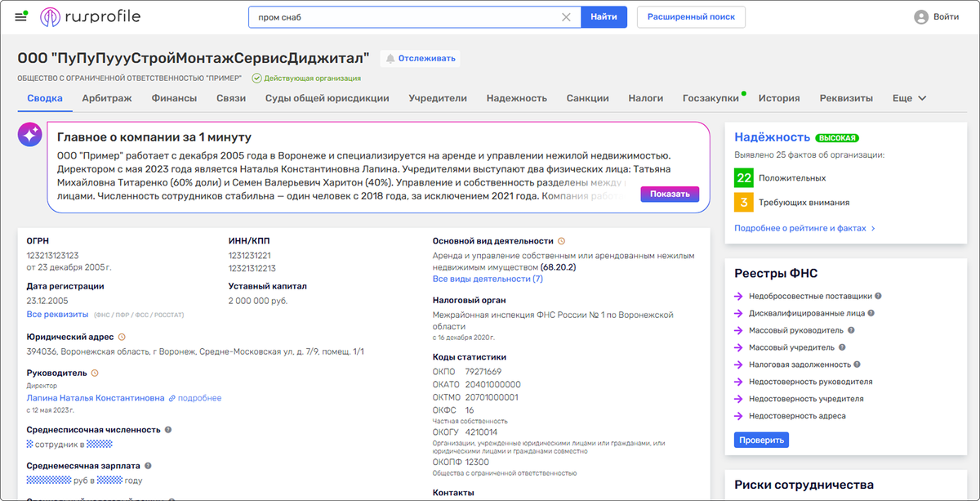Toggle company tracking via the Отслеживать bell
This screenshot has height=501, width=980.
(419, 58)
